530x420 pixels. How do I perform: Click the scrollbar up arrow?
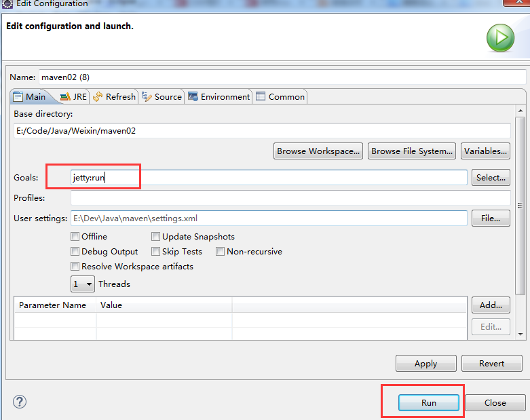[520, 111]
